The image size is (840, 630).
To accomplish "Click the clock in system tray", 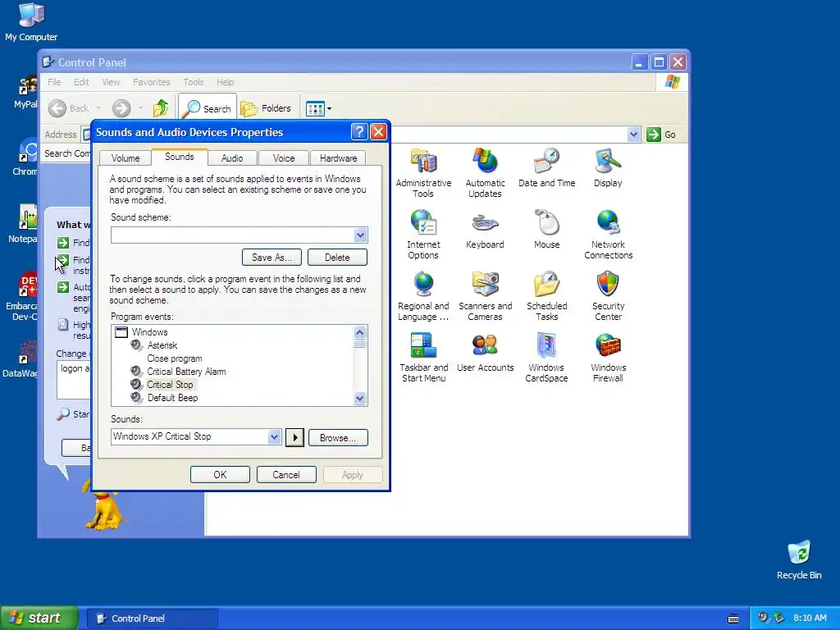I will pos(810,619).
